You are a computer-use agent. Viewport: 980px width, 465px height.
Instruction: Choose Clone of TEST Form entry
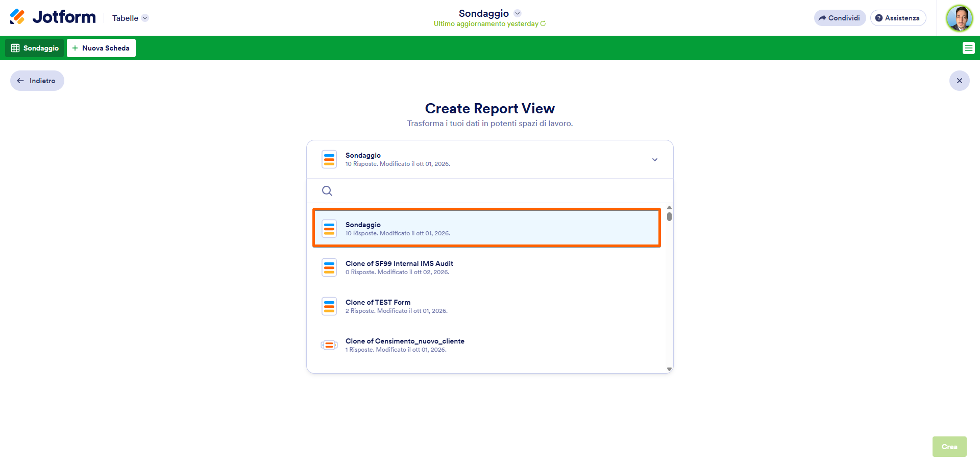[x=486, y=306]
